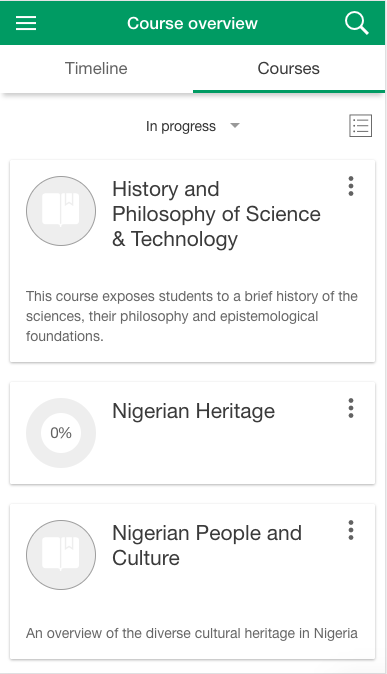Click History and Philosophy course book icon
This screenshot has width=387, height=674.
click(61, 211)
